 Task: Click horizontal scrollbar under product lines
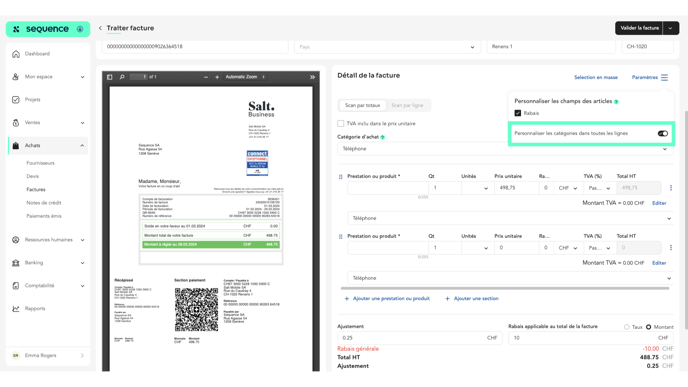tap(505, 288)
